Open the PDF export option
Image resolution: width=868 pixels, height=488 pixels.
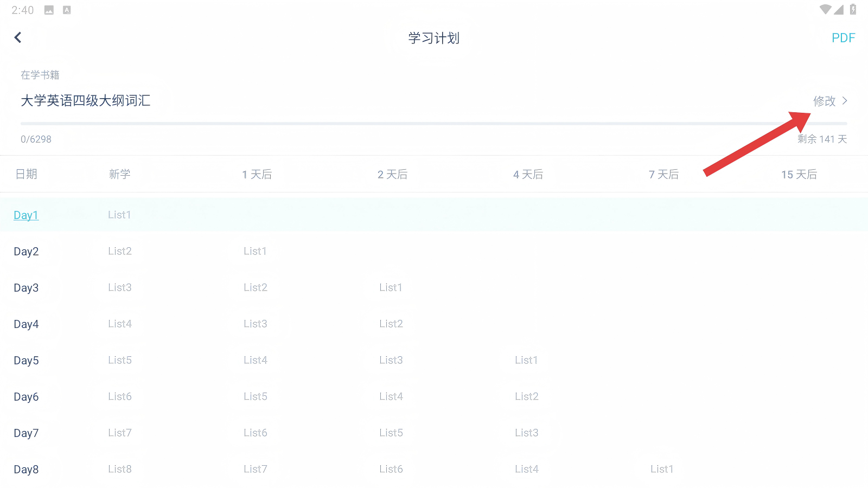point(843,38)
